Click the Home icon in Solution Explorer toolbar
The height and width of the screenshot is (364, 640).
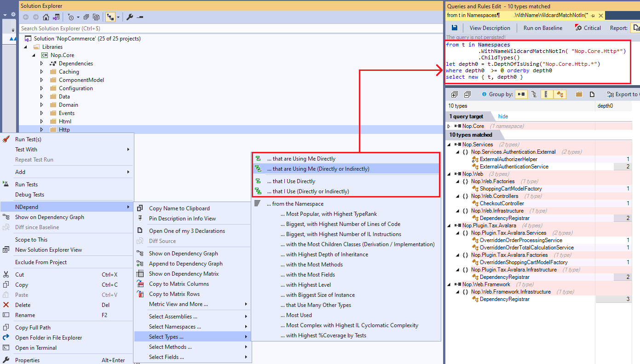46,17
